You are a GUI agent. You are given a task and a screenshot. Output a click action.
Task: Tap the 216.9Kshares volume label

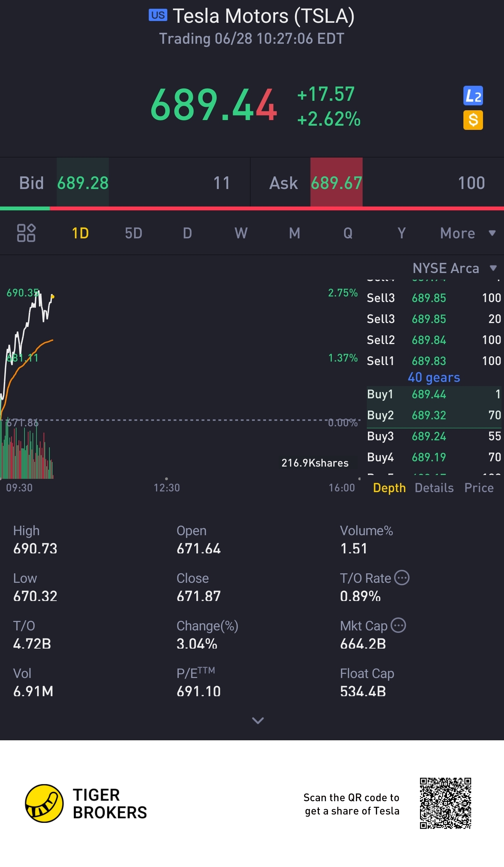pyautogui.click(x=315, y=463)
